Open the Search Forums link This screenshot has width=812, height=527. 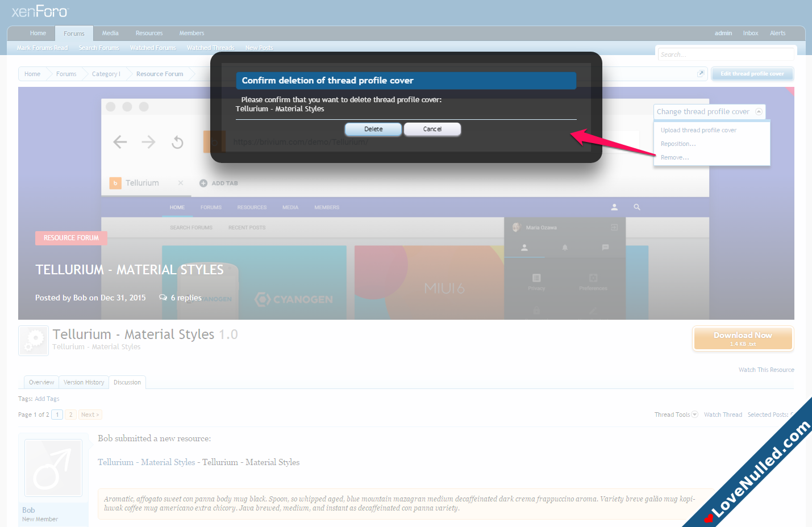[x=99, y=48]
